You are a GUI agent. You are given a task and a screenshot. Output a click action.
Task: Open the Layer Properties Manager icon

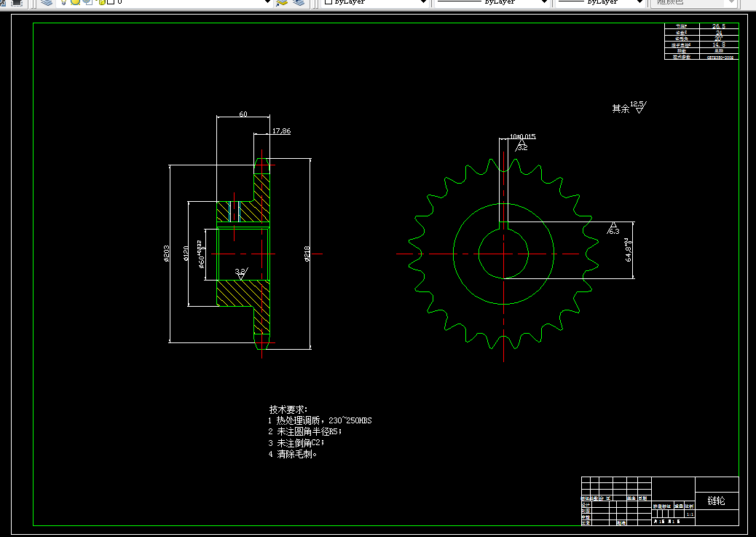[x=47, y=2]
